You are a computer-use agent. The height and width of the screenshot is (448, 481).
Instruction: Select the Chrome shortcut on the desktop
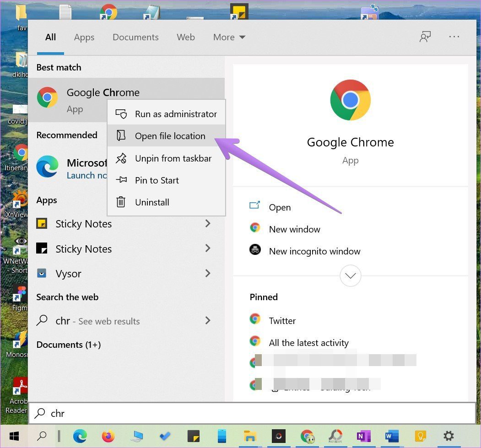click(x=108, y=11)
